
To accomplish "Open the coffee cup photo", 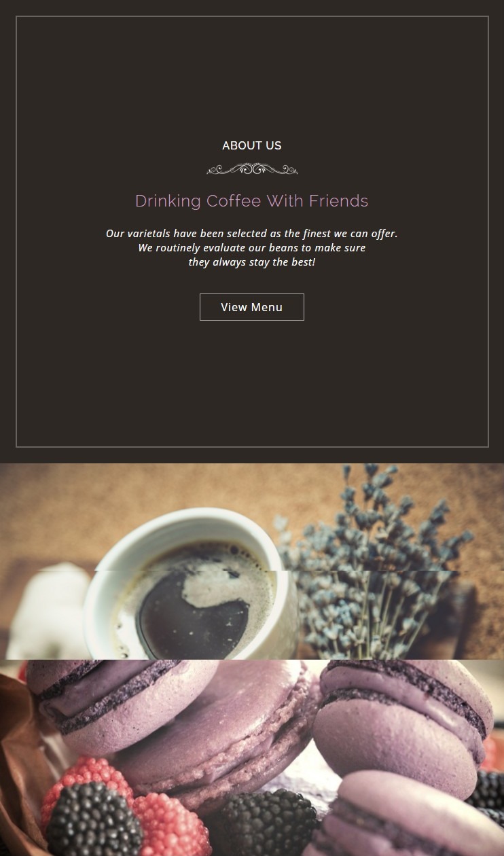I will coord(252,561).
